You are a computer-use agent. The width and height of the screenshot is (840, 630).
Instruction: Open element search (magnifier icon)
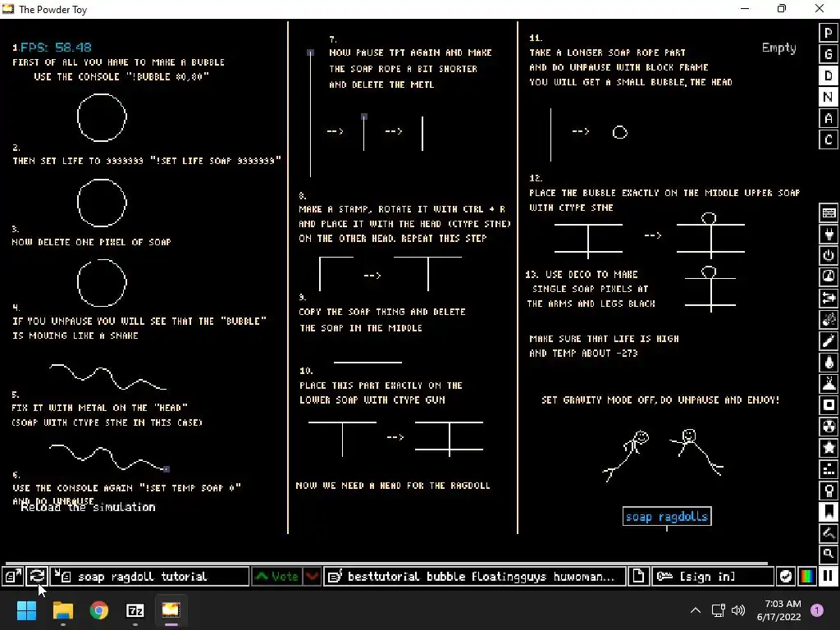pos(829,554)
